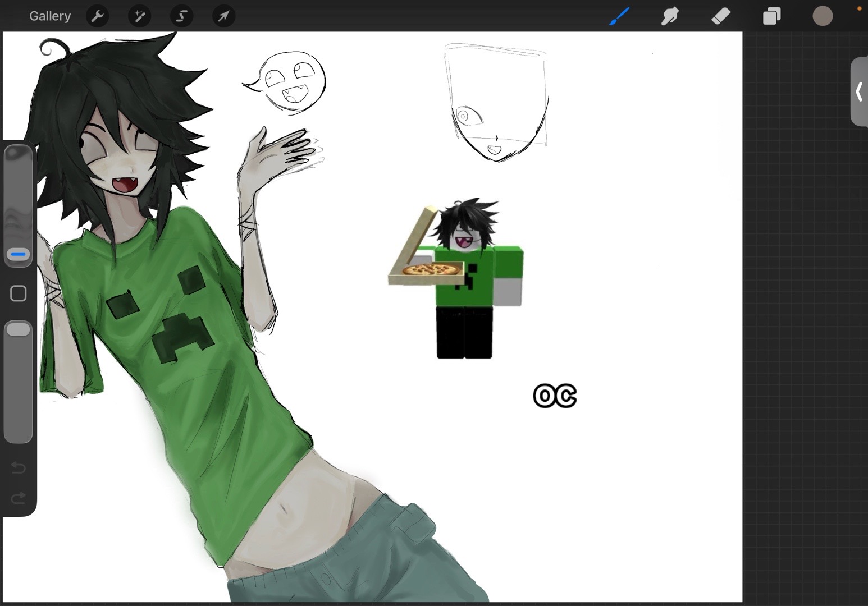Click the brush opacity slider handle
This screenshot has width=868, height=606.
(x=19, y=329)
